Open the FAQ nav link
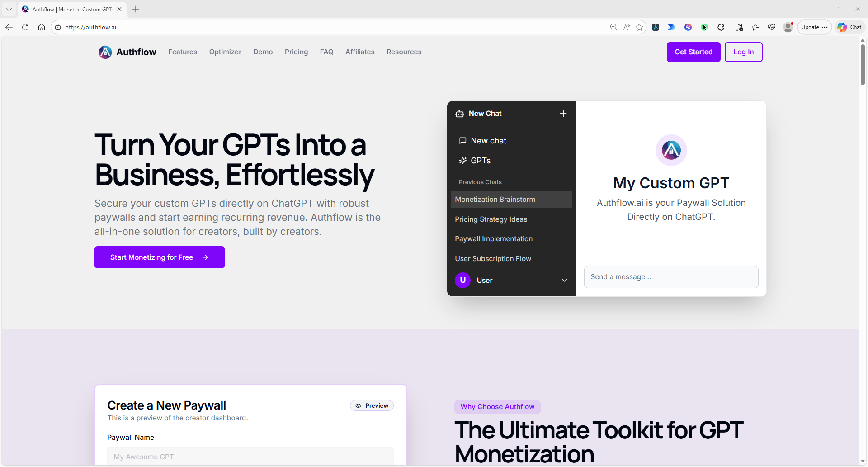868x467 pixels. point(326,52)
